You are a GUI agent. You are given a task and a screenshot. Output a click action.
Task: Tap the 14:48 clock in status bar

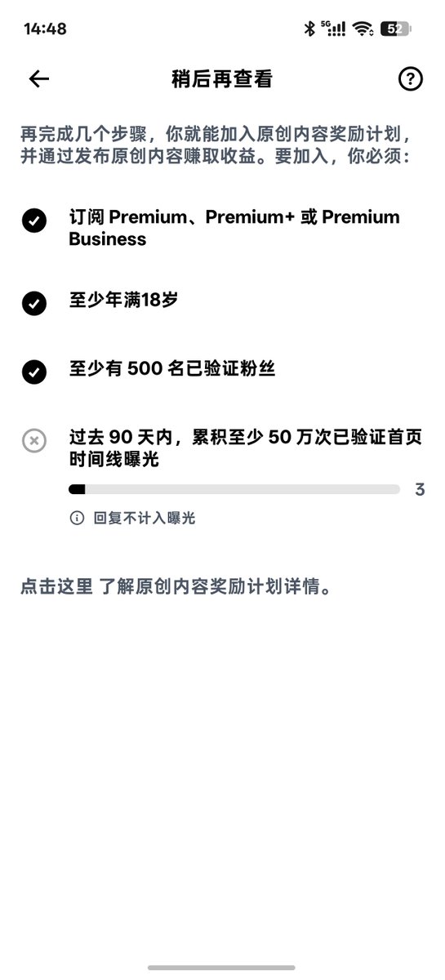tap(45, 29)
